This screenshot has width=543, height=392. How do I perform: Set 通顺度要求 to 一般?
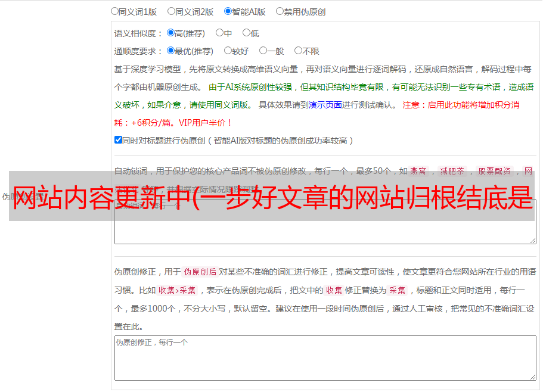pos(263,51)
